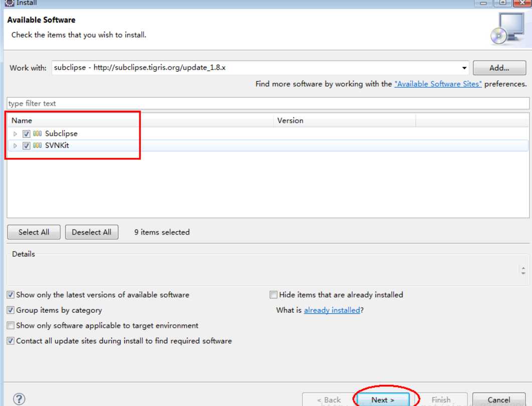Expand the SVNKit tree node
The width and height of the screenshot is (532, 406).
point(15,145)
